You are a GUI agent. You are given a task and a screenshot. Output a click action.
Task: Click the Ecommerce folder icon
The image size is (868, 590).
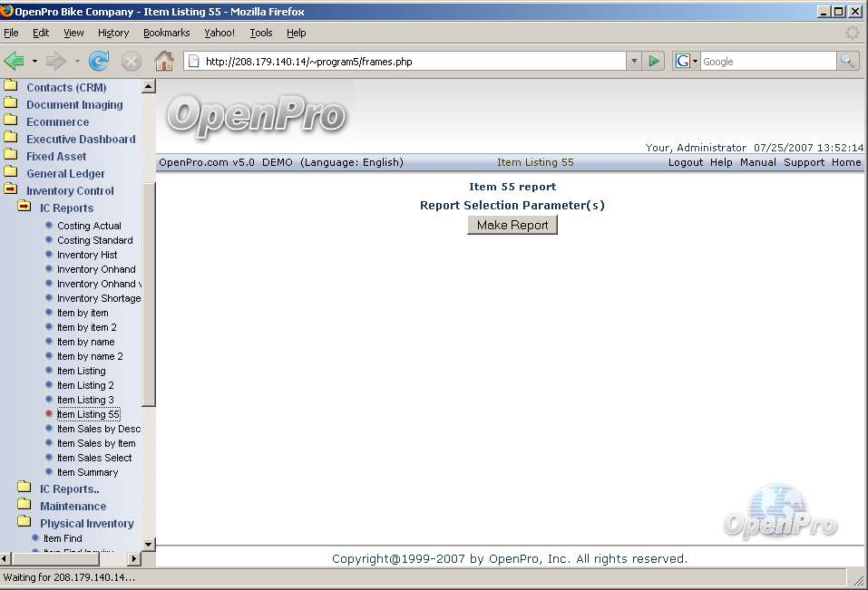point(11,121)
